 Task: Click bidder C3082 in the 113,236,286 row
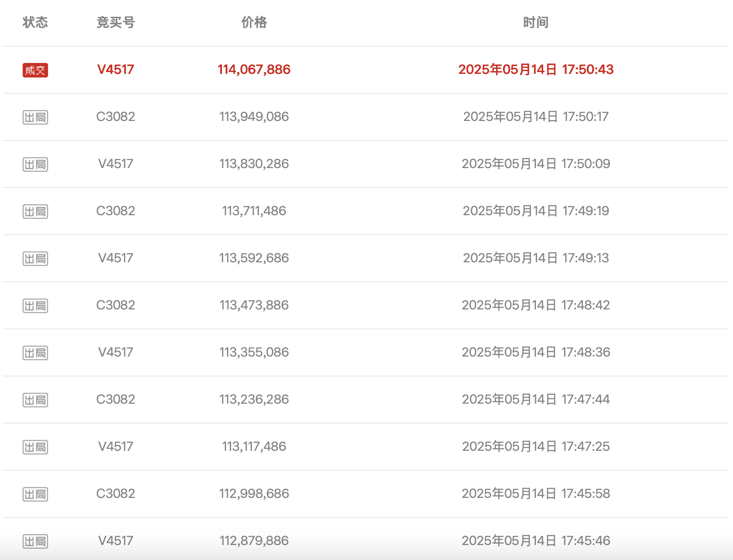click(116, 399)
